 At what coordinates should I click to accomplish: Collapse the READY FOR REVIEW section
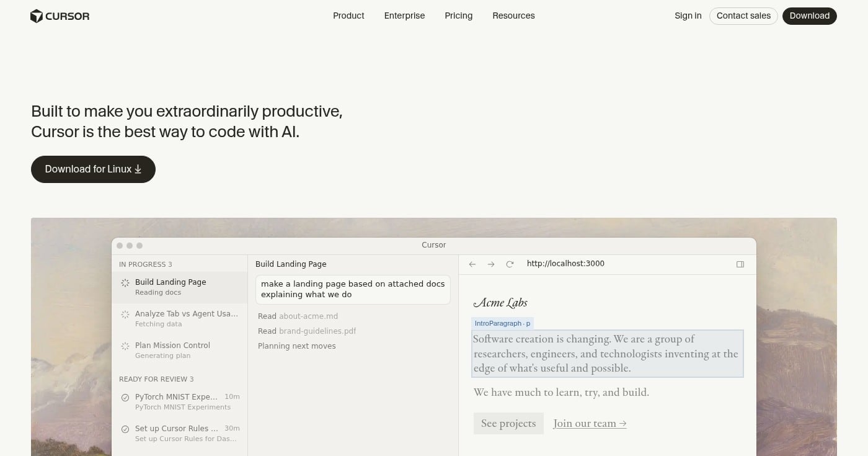(x=156, y=379)
